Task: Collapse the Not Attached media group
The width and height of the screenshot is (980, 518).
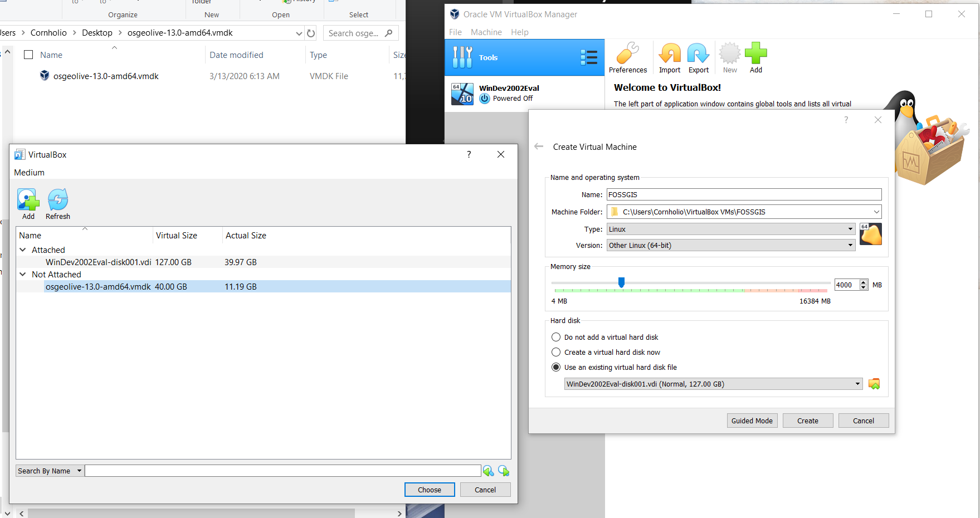Action: coord(23,274)
